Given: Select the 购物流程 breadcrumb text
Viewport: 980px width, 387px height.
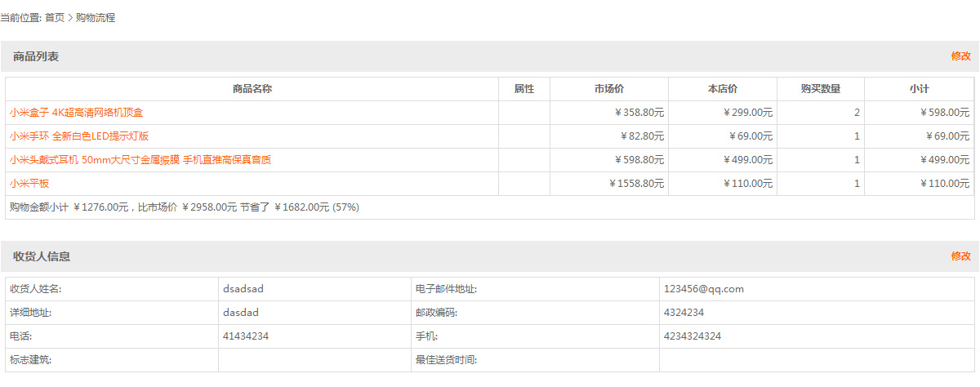Looking at the screenshot, I should coord(96,17).
